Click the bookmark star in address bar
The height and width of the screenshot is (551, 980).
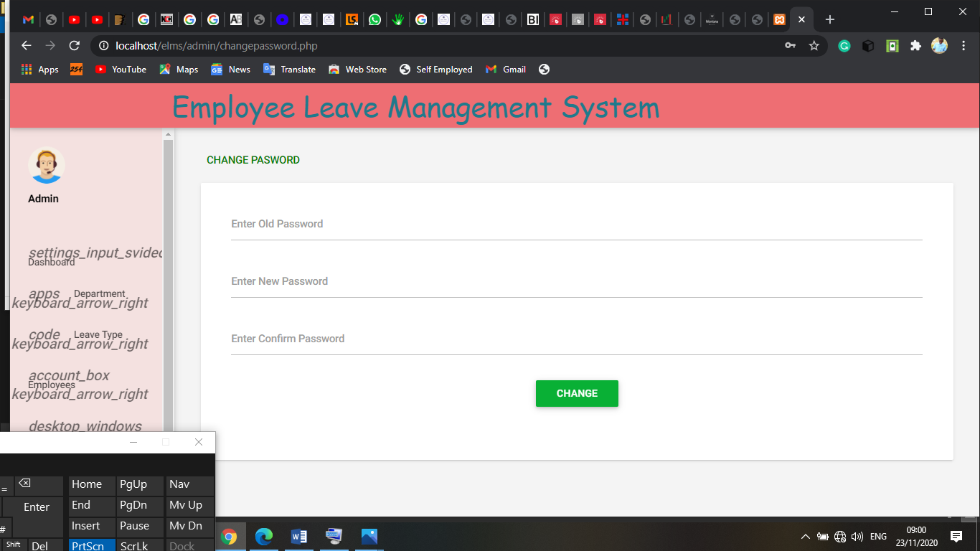(814, 46)
